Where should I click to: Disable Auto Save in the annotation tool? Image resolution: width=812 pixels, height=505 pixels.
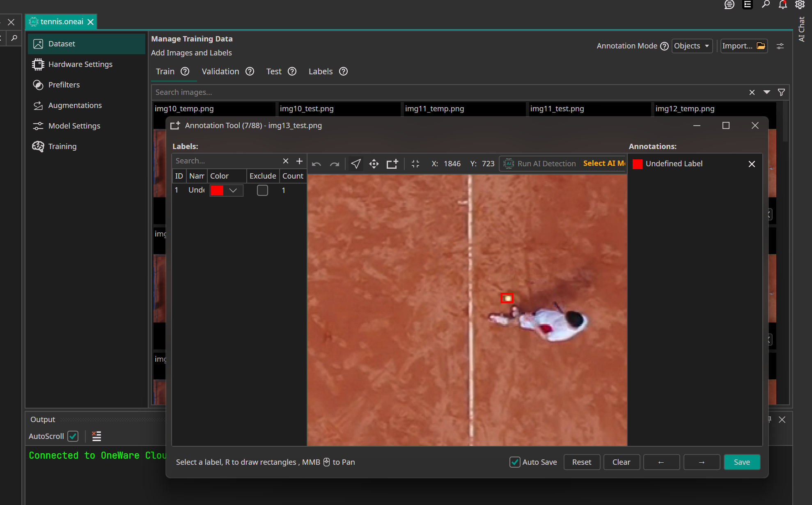pyautogui.click(x=514, y=462)
